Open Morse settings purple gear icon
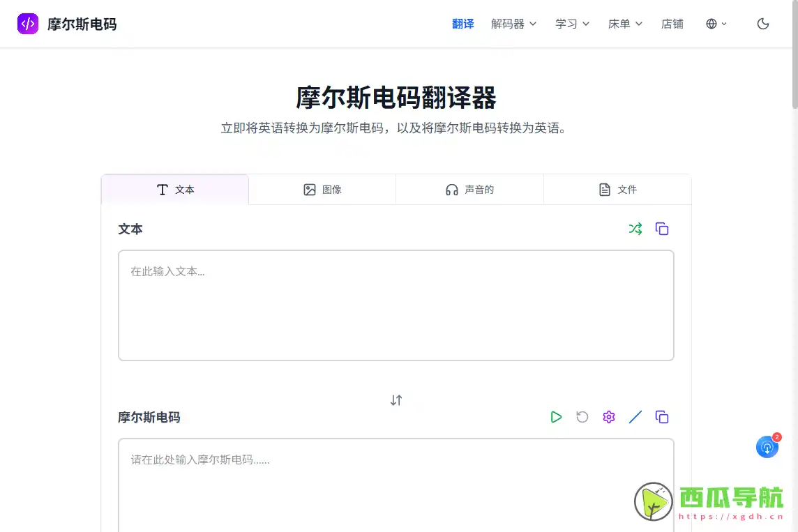798x532 pixels. 609,417
